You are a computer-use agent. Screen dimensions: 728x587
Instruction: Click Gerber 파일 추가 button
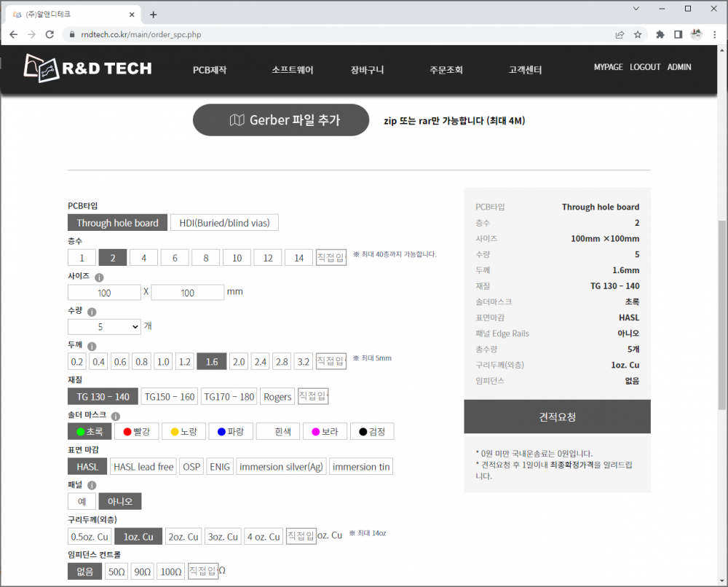(281, 120)
